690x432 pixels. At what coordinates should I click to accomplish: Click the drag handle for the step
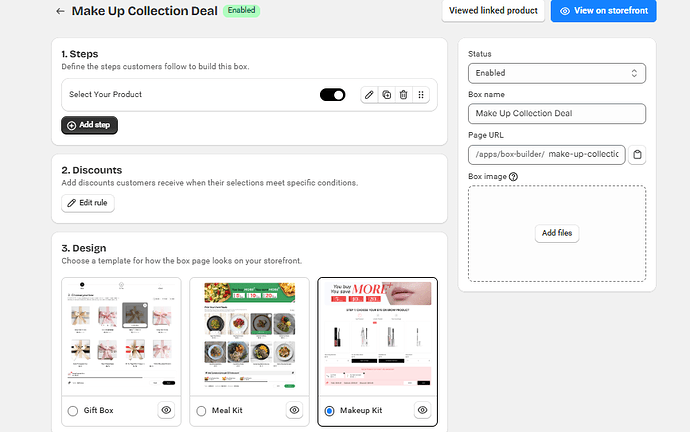(x=421, y=95)
